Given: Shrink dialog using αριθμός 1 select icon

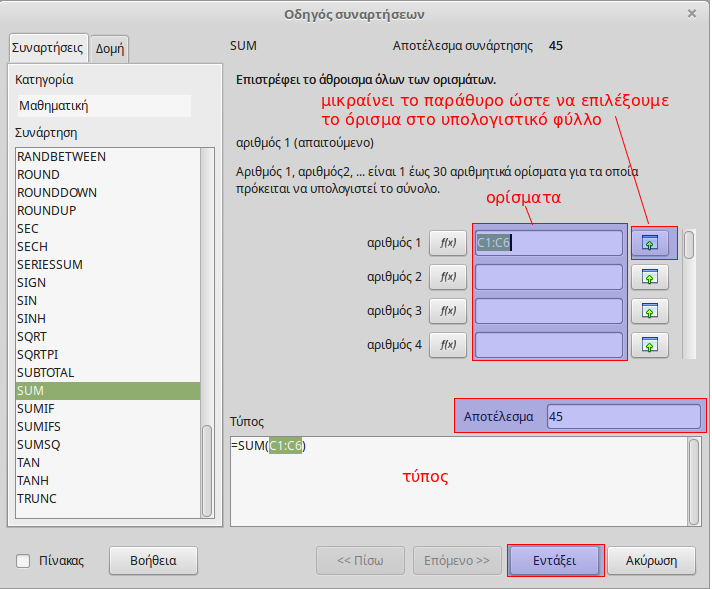Looking at the screenshot, I should point(649,243).
